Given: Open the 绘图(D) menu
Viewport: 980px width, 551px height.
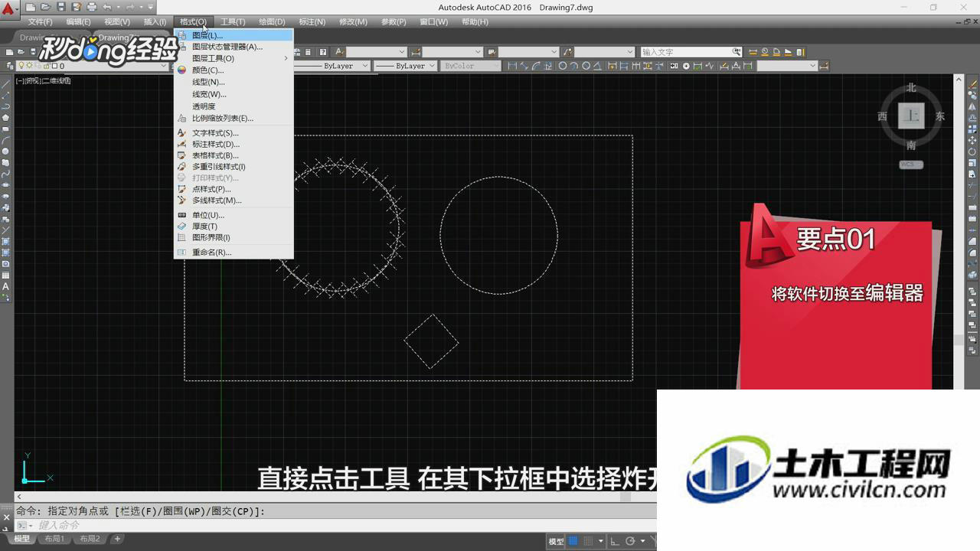Looking at the screenshot, I should (x=272, y=21).
